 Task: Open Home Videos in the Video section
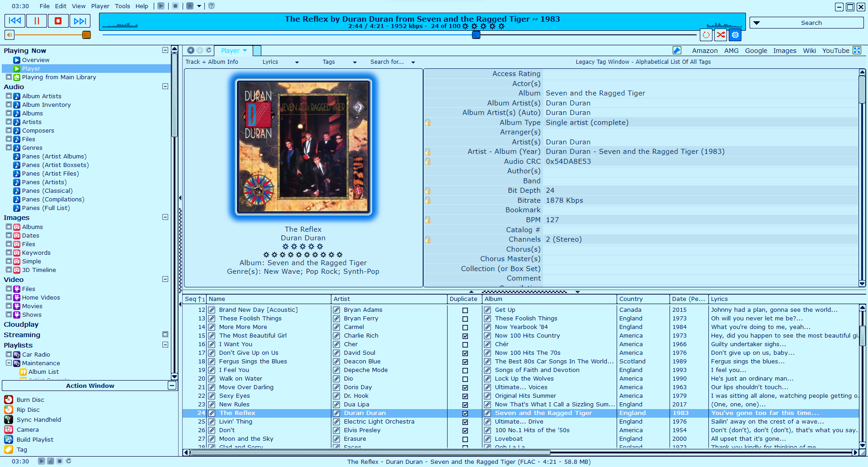point(41,297)
